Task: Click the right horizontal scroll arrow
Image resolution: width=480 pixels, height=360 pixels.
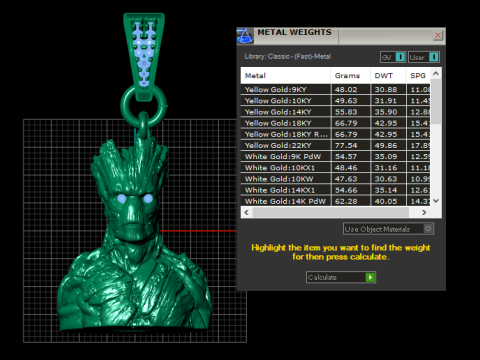Action: pyautogui.click(x=424, y=212)
